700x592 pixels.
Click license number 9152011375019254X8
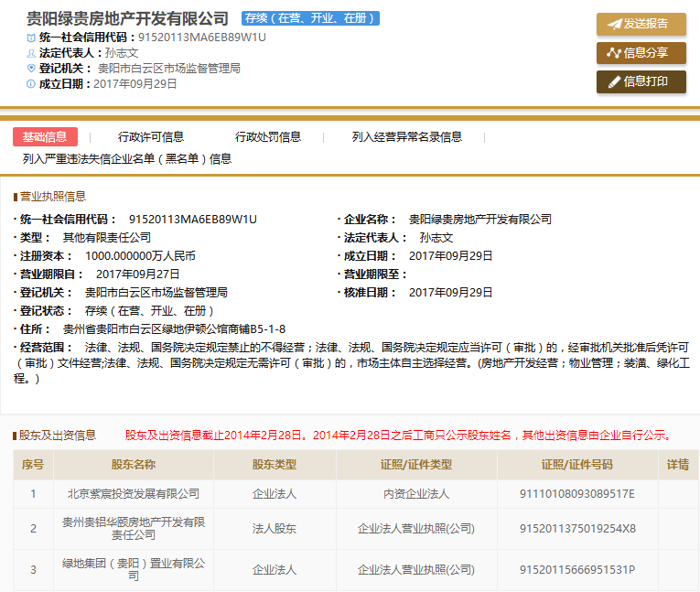click(x=577, y=529)
